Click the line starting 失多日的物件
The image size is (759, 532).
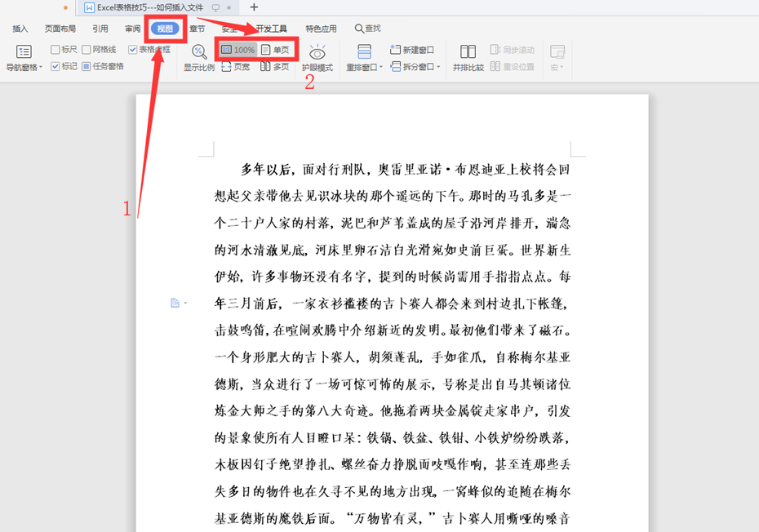[393, 492]
